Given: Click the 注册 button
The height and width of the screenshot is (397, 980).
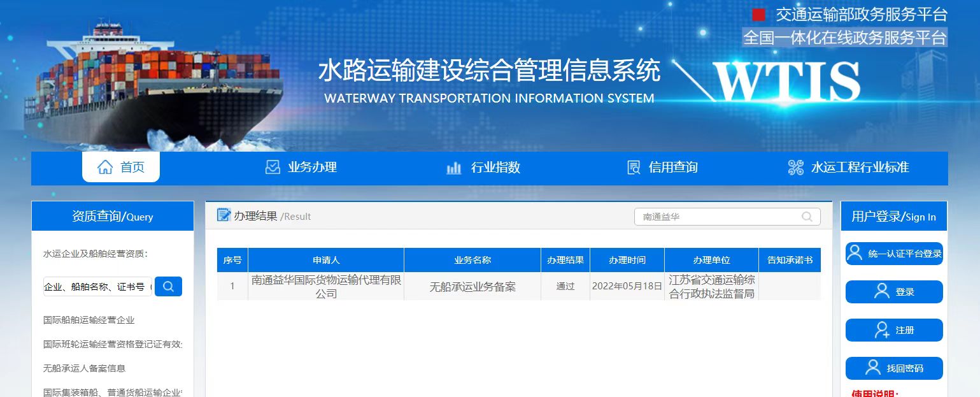Looking at the screenshot, I should [x=893, y=330].
